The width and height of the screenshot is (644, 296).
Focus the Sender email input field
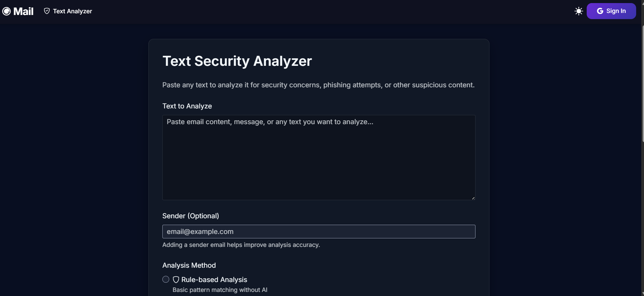pyautogui.click(x=319, y=232)
